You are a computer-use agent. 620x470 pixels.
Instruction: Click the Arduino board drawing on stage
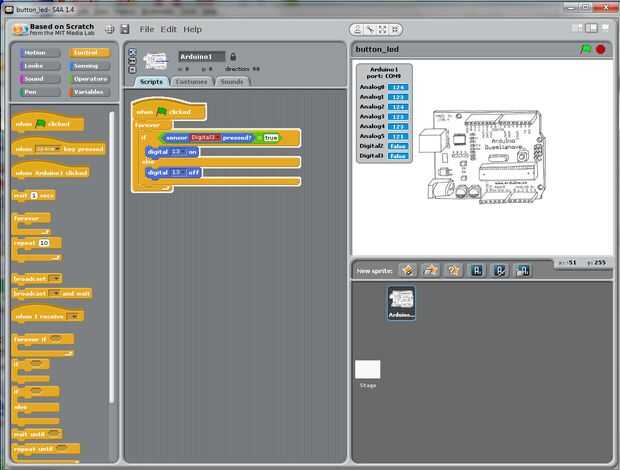[482, 157]
